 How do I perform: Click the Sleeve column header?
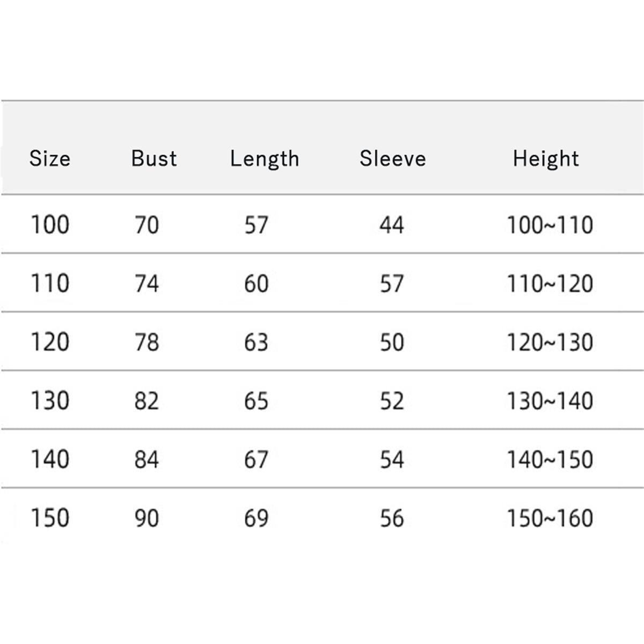393,158
